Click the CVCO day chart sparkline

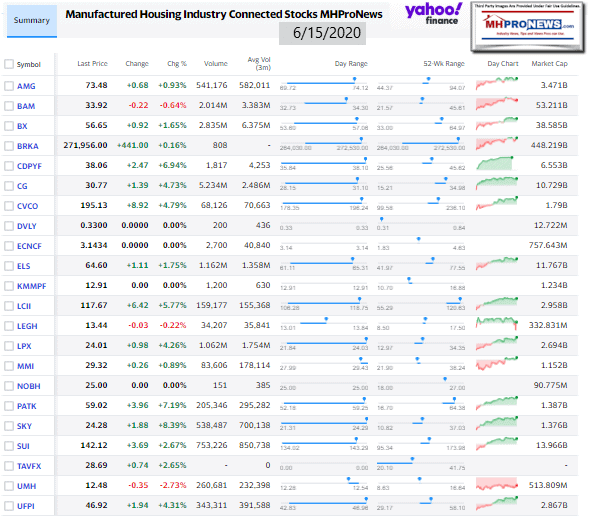pyautogui.click(x=497, y=203)
